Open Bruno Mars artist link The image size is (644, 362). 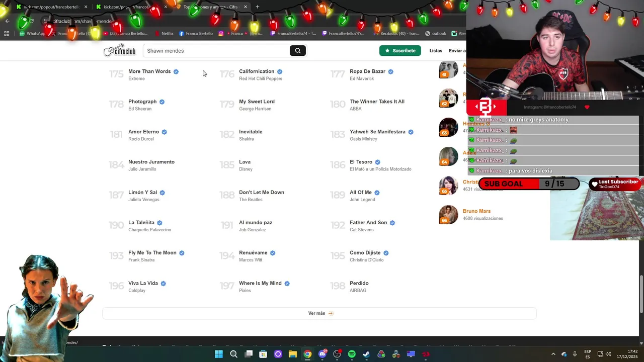476,211
